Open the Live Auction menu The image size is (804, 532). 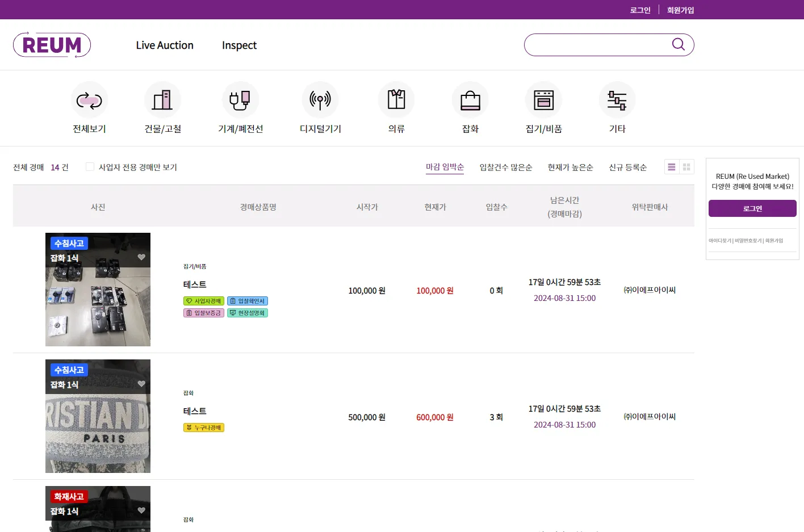tap(165, 45)
